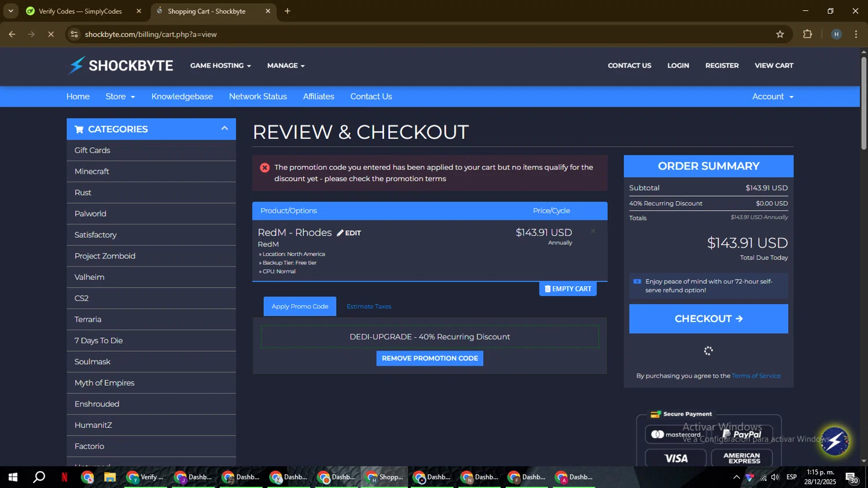Select Factorio category
868x488 pixels.
click(151, 446)
